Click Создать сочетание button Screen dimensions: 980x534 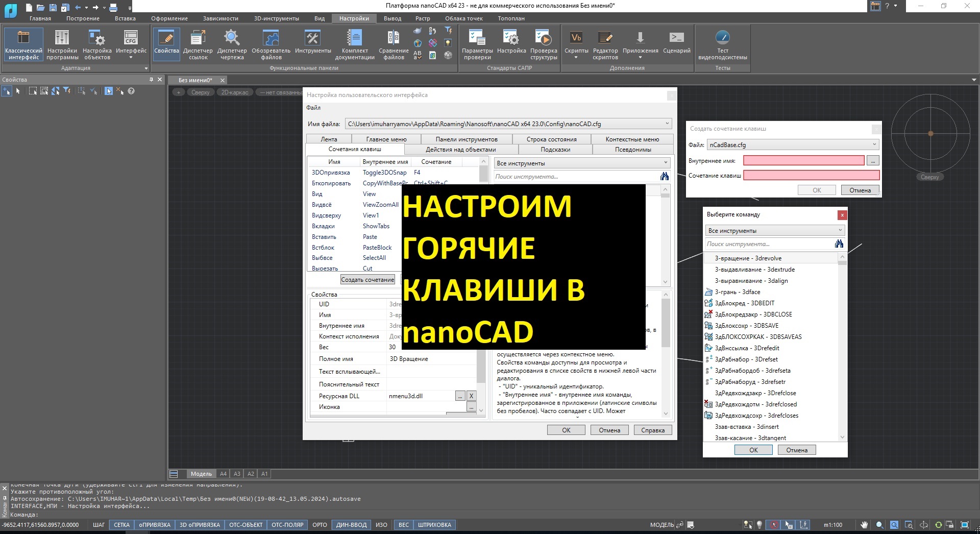367,279
